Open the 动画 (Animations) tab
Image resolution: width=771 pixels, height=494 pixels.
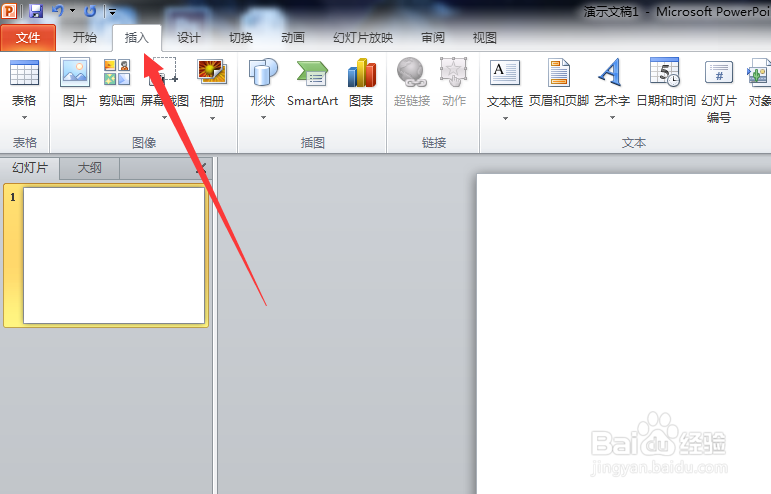pyautogui.click(x=293, y=38)
